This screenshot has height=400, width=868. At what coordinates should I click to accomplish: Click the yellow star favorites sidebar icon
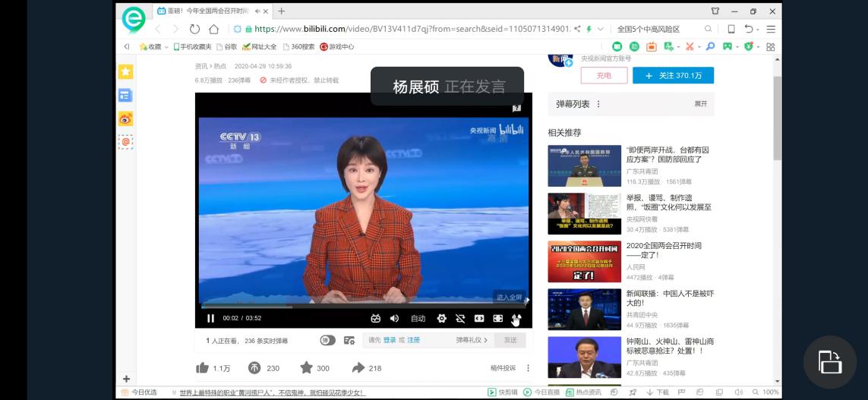click(x=125, y=71)
